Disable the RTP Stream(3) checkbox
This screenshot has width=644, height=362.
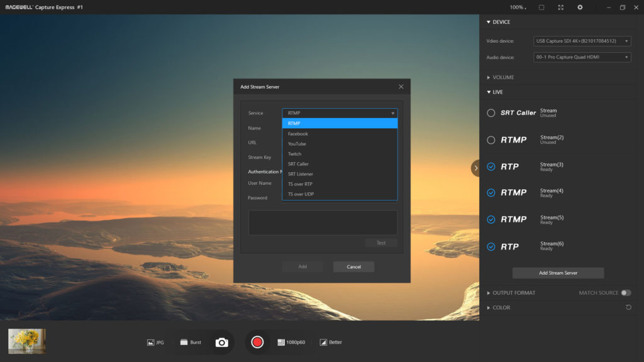(491, 167)
